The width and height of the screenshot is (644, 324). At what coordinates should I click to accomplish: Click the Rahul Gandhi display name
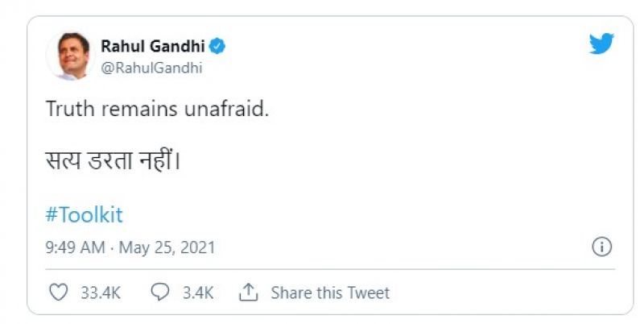point(152,46)
